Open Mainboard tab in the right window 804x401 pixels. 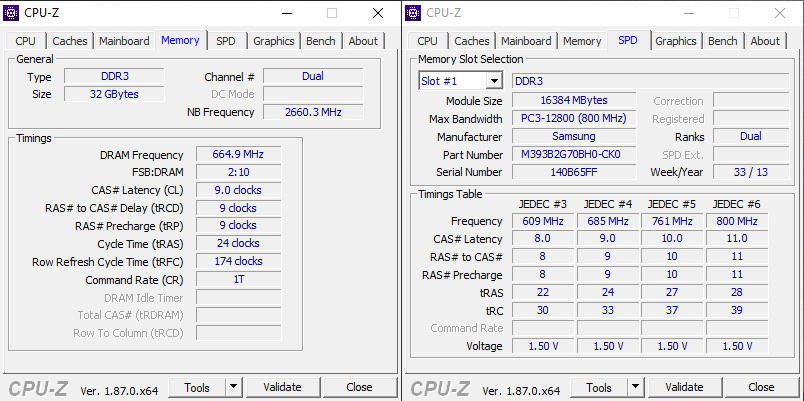pos(526,41)
